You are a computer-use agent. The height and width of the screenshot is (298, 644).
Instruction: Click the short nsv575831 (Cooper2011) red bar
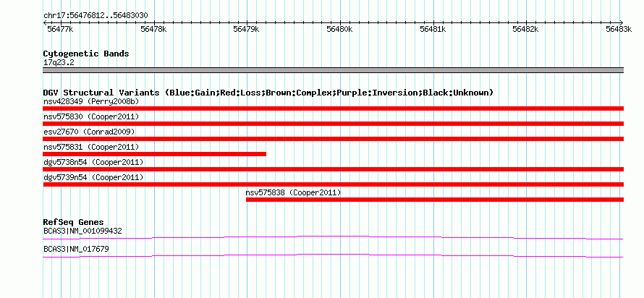click(x=154, y=154)
